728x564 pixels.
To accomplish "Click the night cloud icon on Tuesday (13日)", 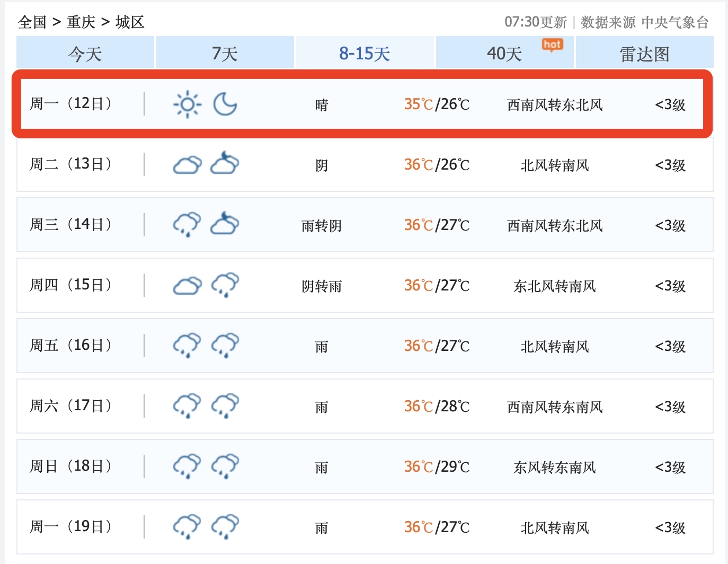I will 226,164.
